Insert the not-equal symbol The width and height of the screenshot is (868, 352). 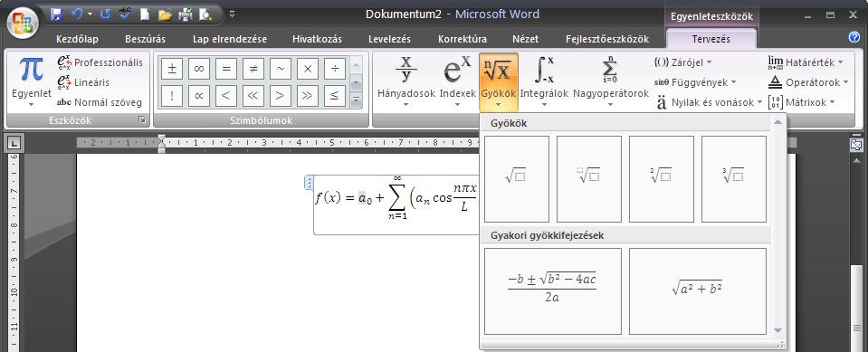click(x=253, y=69)
